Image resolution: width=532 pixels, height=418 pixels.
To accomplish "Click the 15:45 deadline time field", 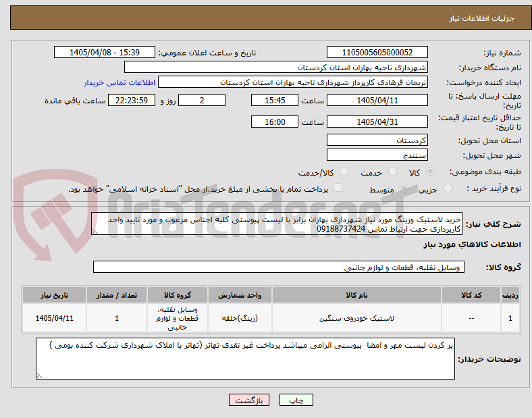I will tap(275, 100).
